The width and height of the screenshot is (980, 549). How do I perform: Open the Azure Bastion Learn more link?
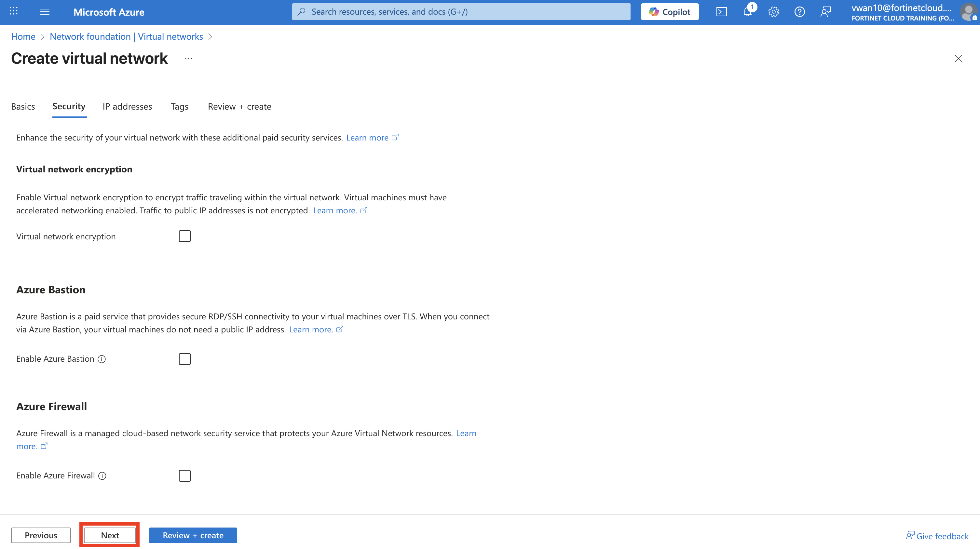tap(311, 329)
